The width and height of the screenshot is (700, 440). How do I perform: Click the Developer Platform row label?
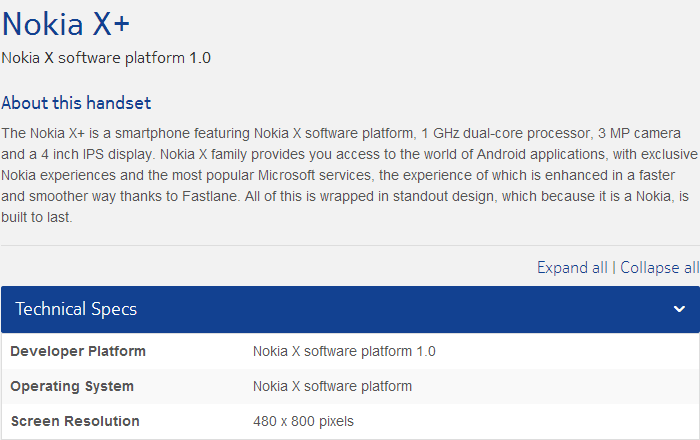point(78,351)
